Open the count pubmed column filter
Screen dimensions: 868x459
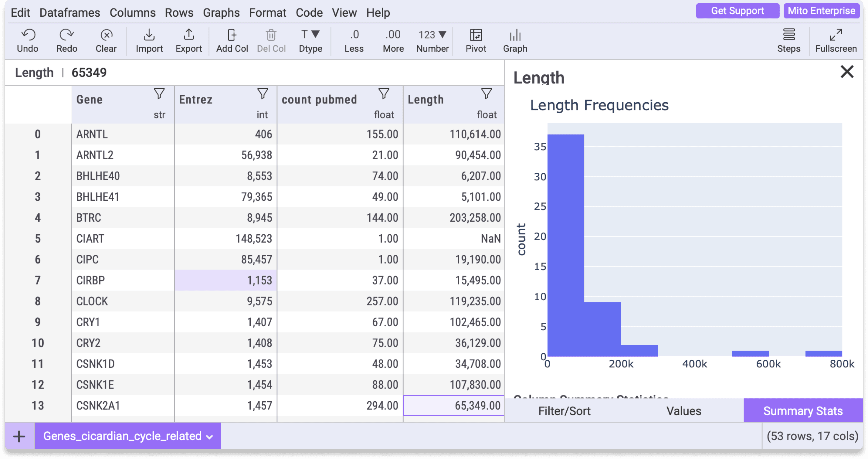point(384,93)
